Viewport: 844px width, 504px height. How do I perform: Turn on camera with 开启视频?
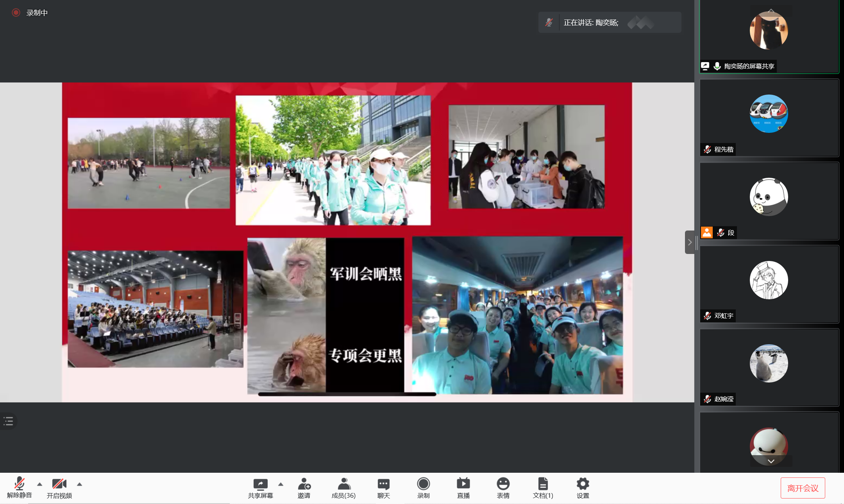(x=59, y=484)
